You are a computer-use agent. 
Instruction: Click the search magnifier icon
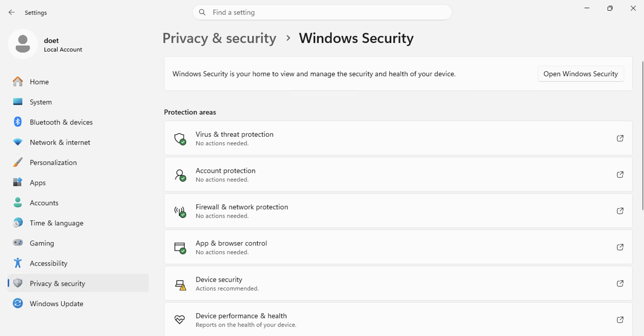pyautogui.click(x=202, y=12)
